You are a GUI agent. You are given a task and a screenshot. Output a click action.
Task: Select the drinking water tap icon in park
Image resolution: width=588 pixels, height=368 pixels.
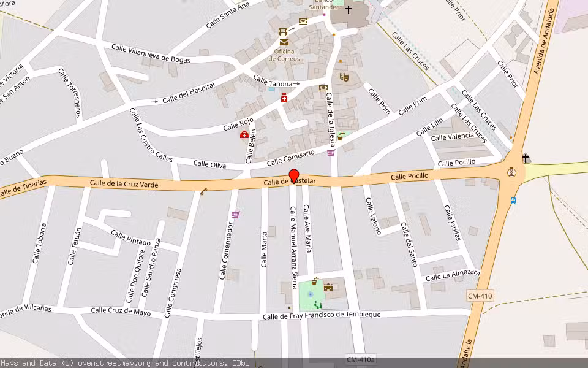click(315, 282)
